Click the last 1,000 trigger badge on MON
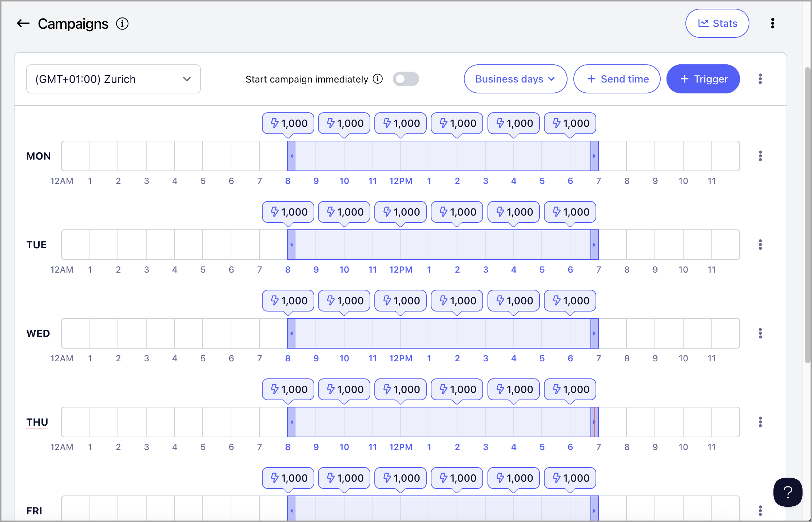The width and height of the screenshot is (812, 522). [x=570, y=123]
